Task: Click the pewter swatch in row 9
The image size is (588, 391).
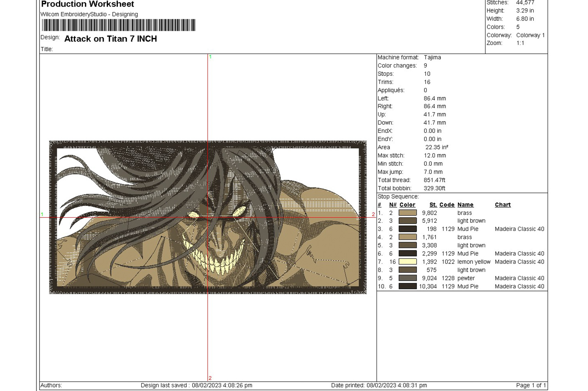Action: click(x=408, y=278)
